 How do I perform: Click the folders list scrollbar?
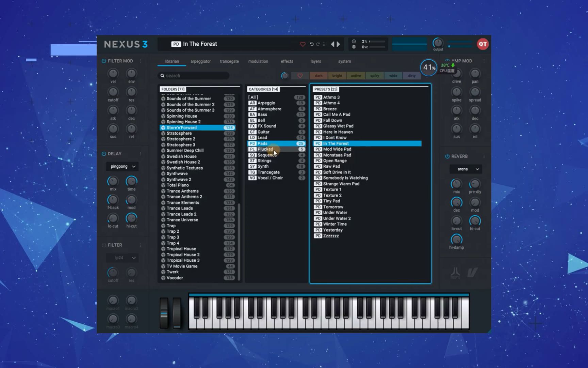tap(239, 241)
